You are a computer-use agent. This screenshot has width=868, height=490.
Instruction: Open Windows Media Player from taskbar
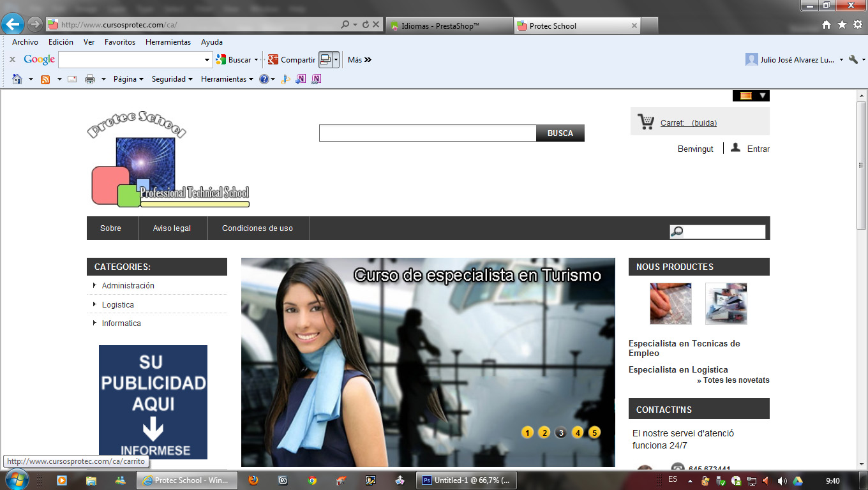(62, 480)
